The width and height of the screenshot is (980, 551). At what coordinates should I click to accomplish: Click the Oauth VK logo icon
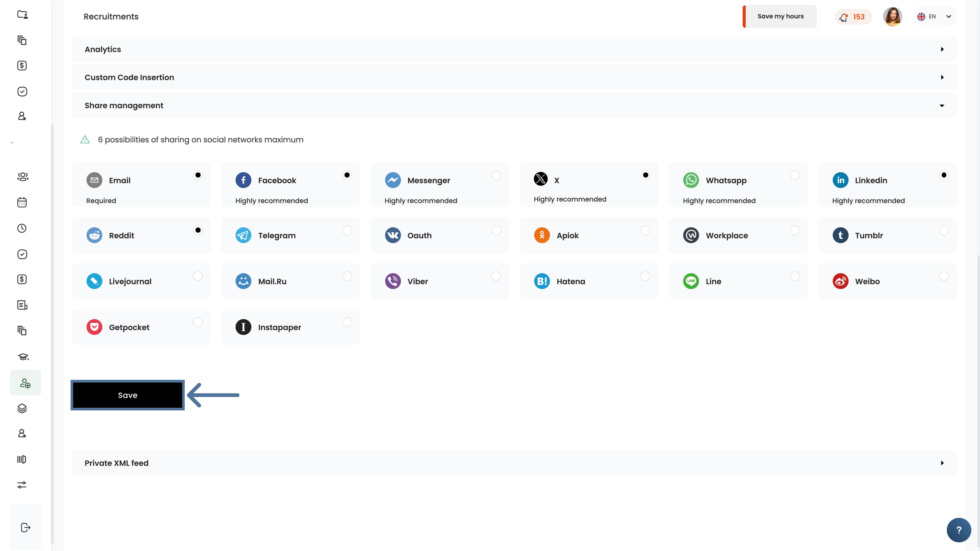click(x=392, y=235)
